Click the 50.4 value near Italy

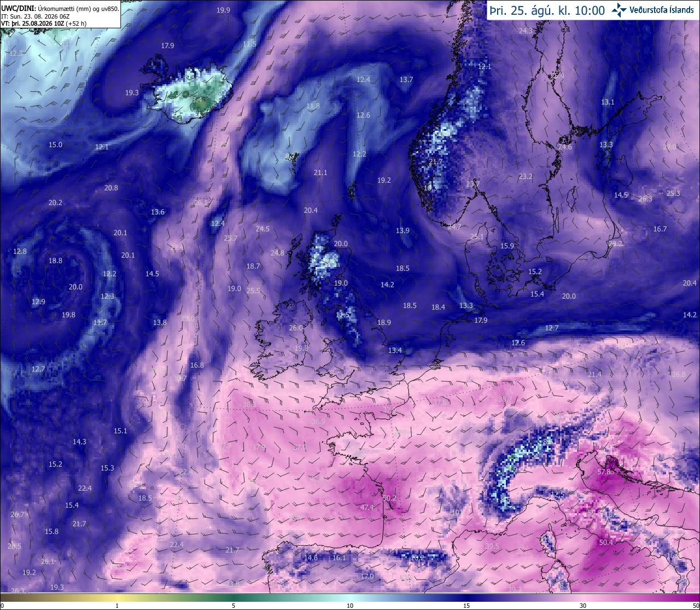pos(606,543)
